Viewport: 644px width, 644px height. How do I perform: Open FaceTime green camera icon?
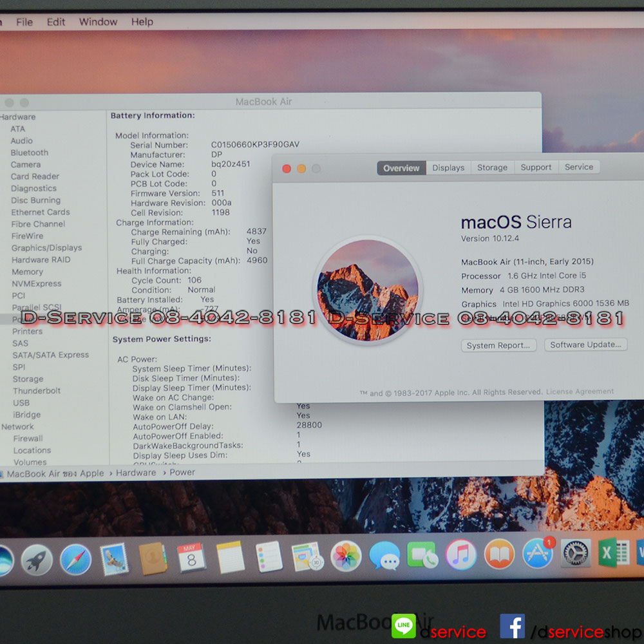click(422, 555)
